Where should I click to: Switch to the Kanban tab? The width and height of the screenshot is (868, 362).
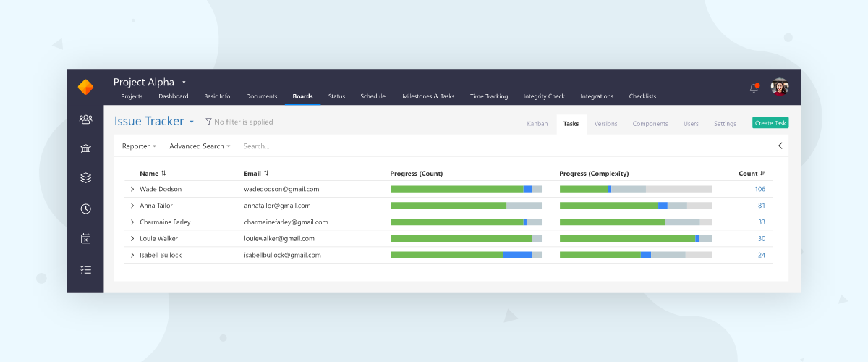point(537,124)
